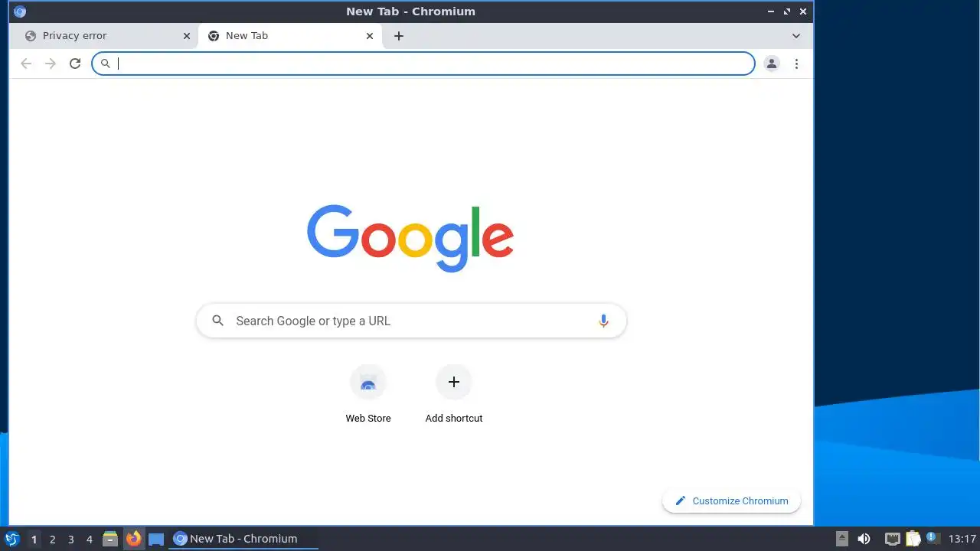Launch the file manager from taskbar
This screenshot has width=980, height=551.
pos(110,539)
